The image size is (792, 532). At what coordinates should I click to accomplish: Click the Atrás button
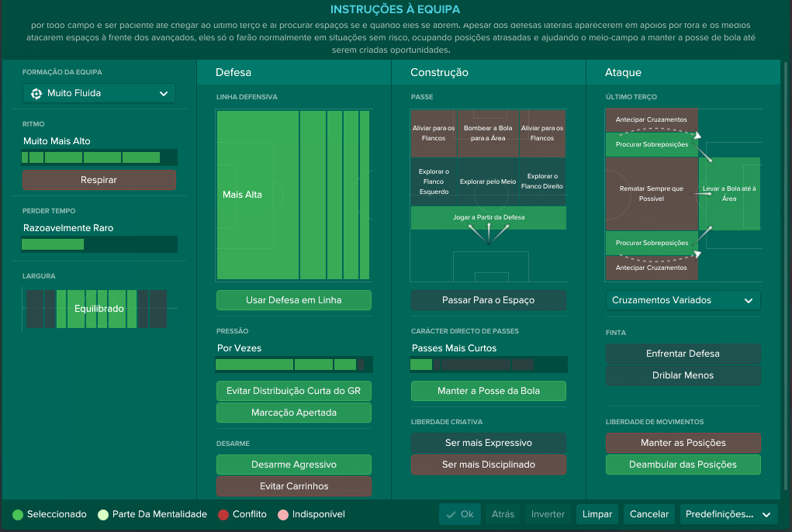pyautogui.click(x=503, y=514)
